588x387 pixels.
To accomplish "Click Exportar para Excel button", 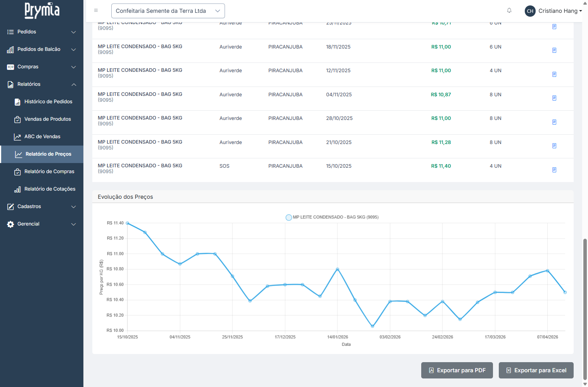I will click(536, 370).
